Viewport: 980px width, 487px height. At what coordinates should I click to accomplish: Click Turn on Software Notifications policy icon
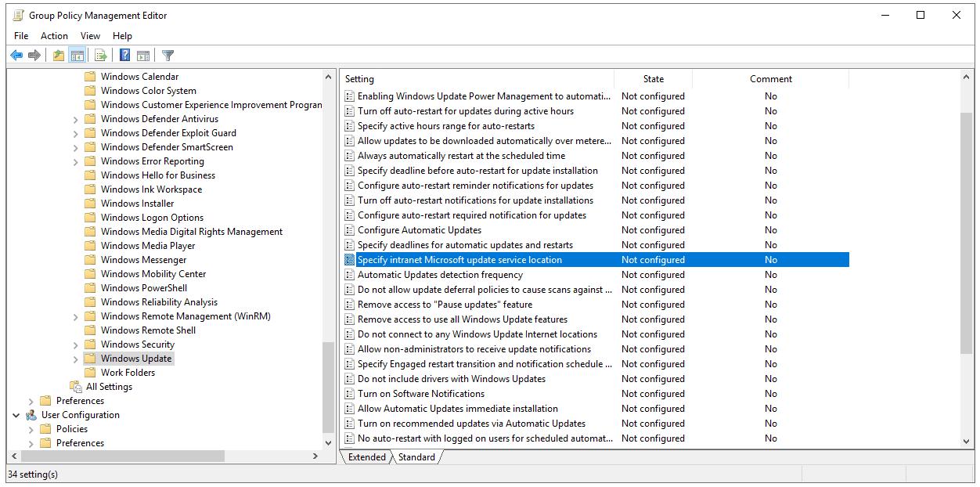(350, 394)
